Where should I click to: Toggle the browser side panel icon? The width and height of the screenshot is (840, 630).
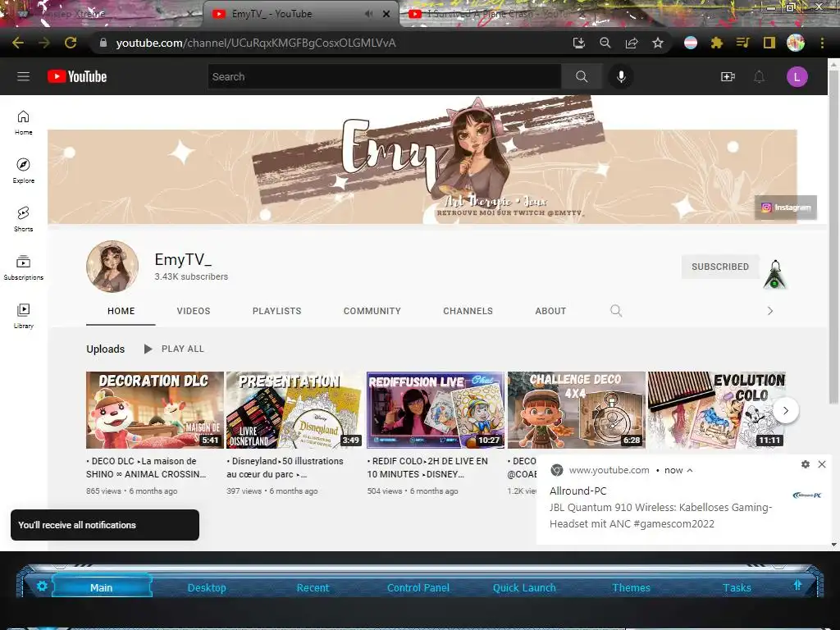(x=769, y=43)
